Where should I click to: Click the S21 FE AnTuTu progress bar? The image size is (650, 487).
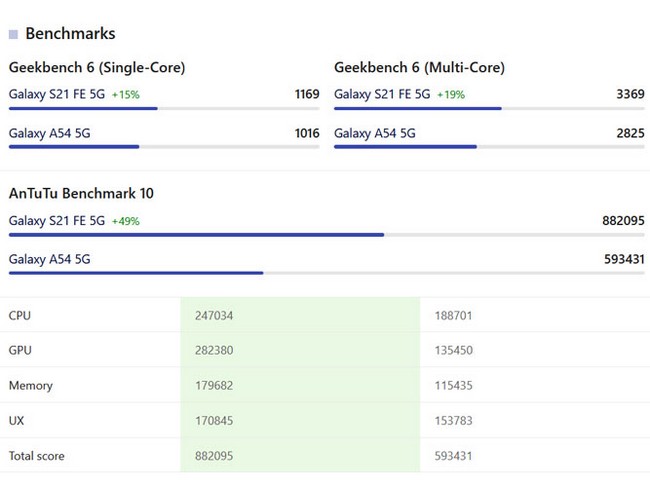click(327, 235)
